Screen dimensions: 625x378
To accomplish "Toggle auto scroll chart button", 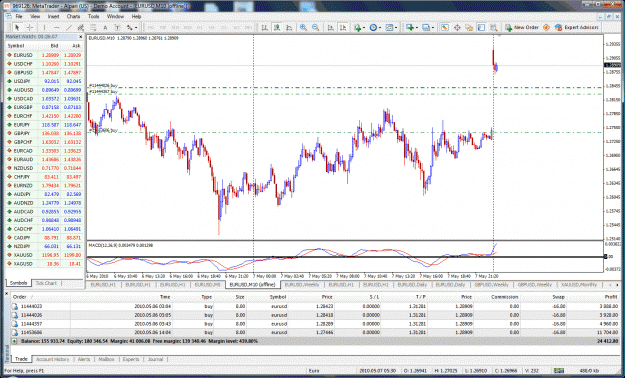I will tap(330, 28).
